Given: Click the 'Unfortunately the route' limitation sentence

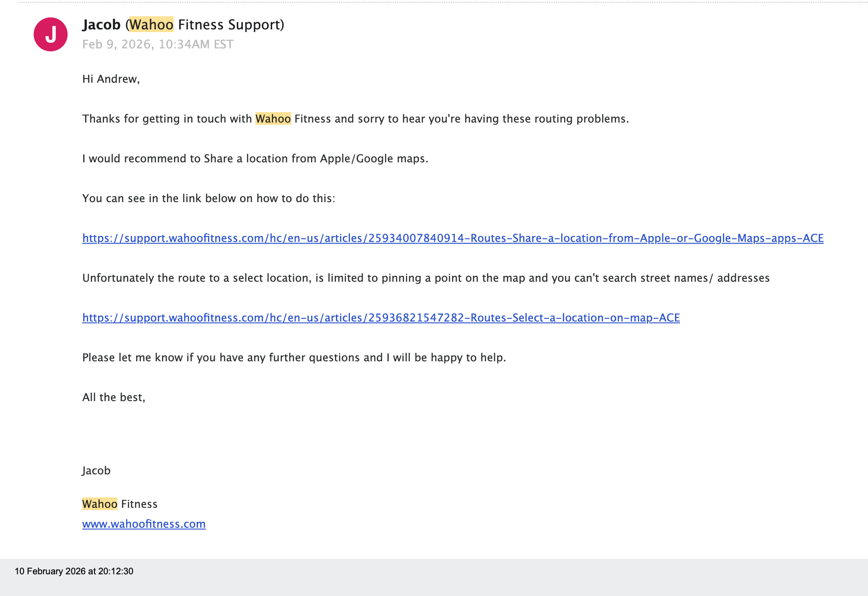Looking at the screenshot, I should coord(425,278).
